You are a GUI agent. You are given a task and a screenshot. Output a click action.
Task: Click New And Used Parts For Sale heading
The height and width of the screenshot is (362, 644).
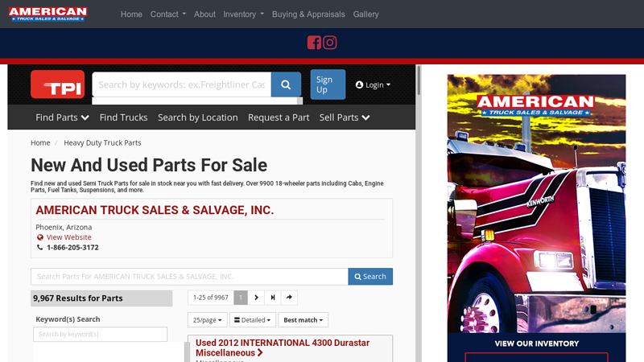coord(149,166)
